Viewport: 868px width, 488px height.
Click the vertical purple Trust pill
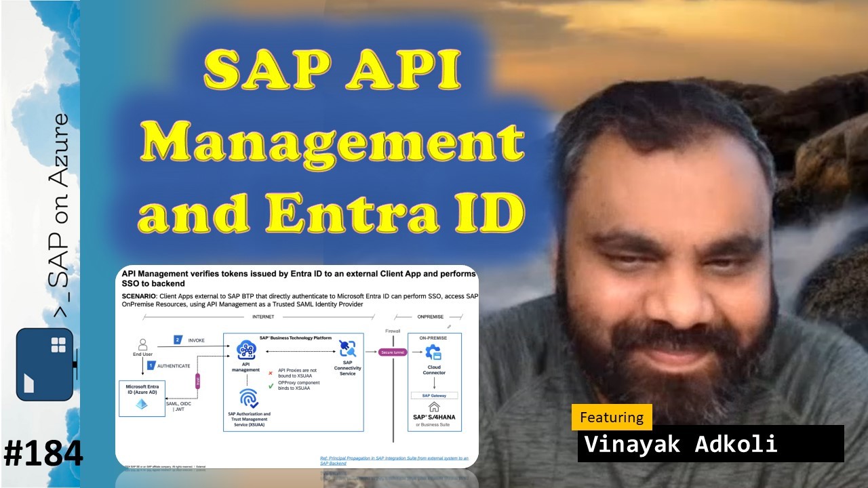point(199,382)
